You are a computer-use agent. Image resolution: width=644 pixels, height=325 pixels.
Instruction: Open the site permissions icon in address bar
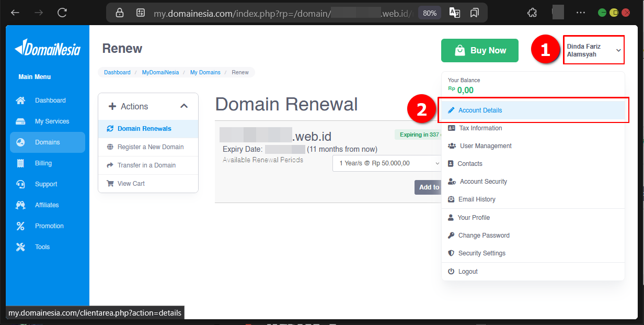pos(141,13)
